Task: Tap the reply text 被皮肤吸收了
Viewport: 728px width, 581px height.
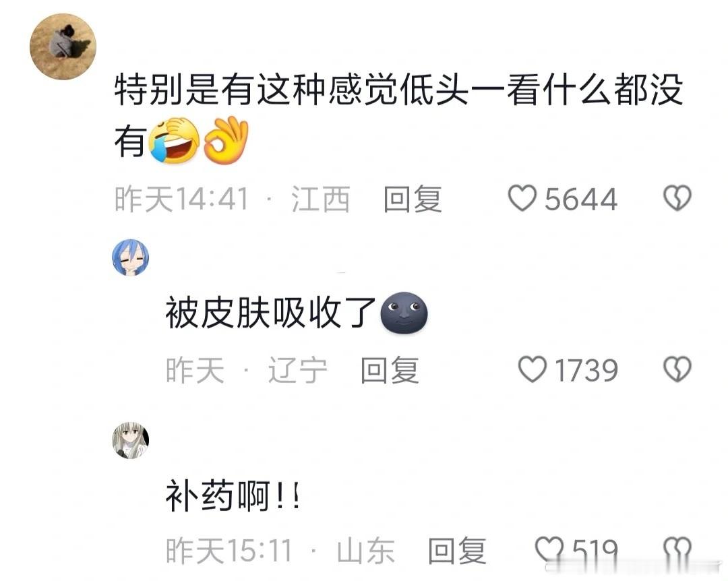Action: click(271, 313)
